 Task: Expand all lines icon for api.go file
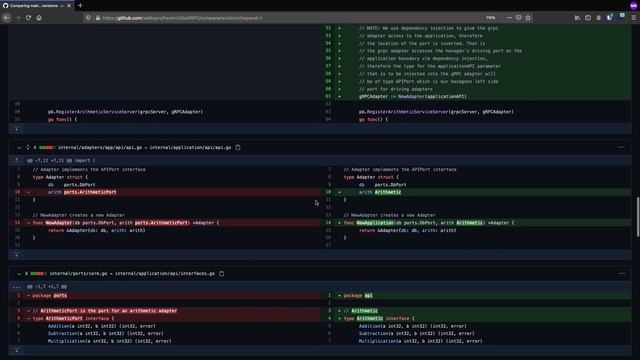tap(28, 147)
